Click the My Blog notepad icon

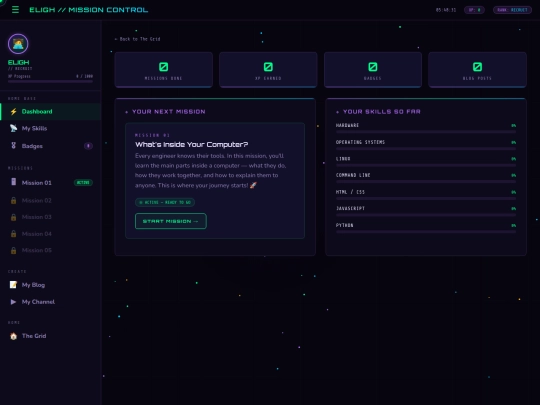tap(13, 285)
